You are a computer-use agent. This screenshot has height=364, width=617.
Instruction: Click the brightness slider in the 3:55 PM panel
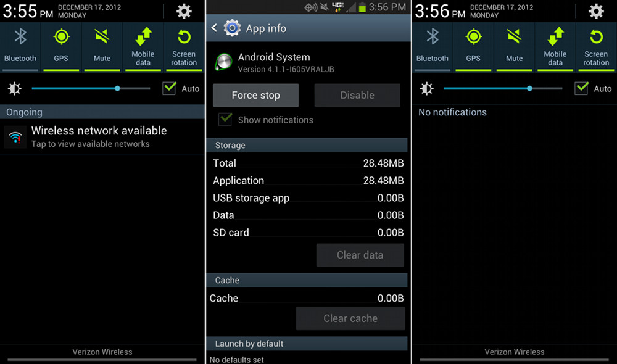click(91, 89)
